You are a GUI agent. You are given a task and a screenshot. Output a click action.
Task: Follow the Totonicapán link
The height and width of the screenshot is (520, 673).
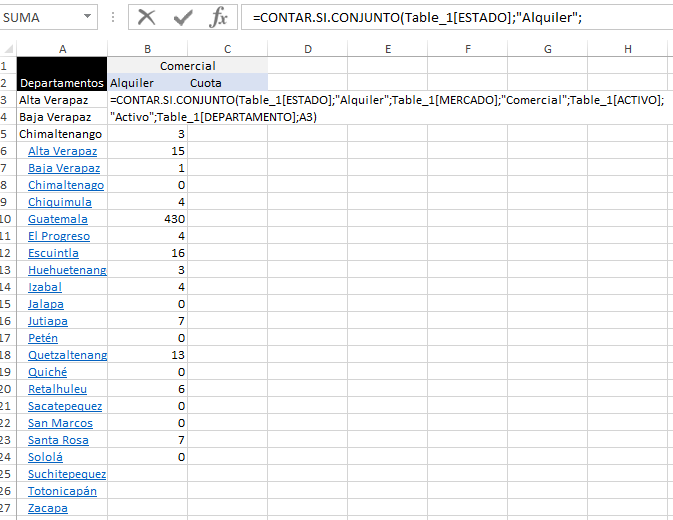(62, 491)
